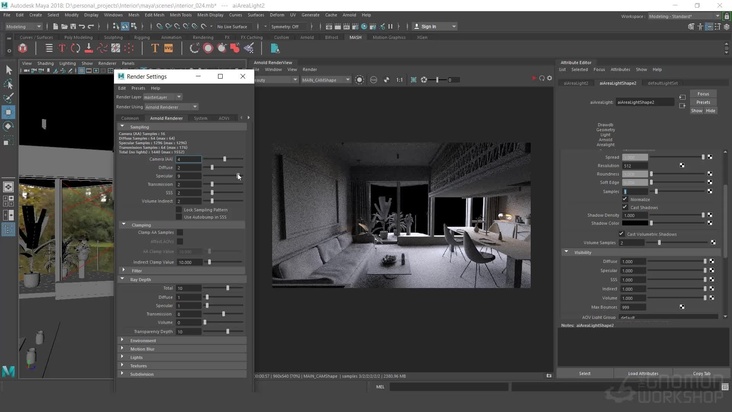732x412 pixels.
Task: Click the new scene file icon
Action: 55,27
